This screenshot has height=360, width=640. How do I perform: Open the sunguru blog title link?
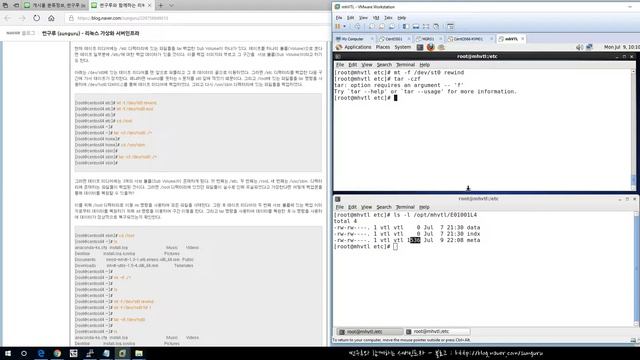(90, 33)
